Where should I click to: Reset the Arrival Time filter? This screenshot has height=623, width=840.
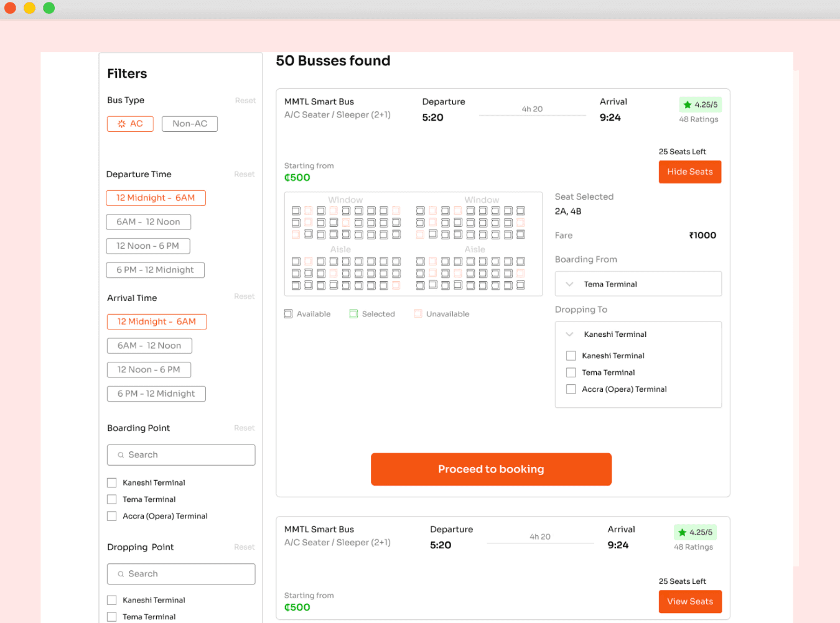245,297
